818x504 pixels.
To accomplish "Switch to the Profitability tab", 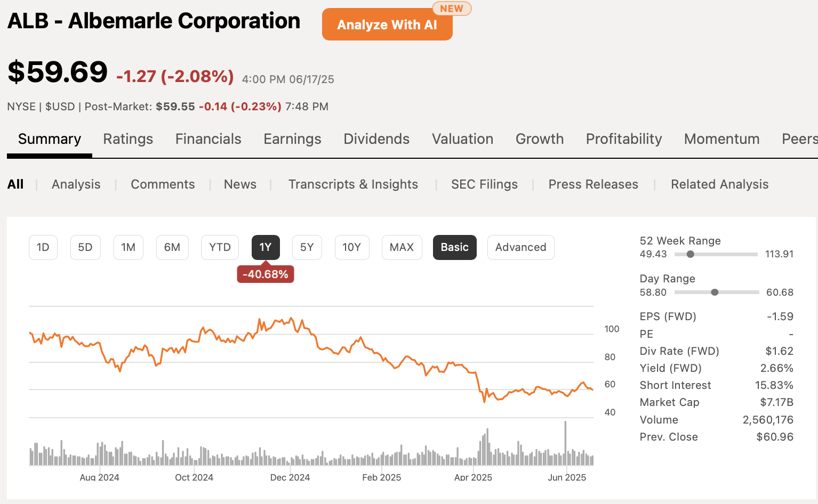I will [624, 139].
